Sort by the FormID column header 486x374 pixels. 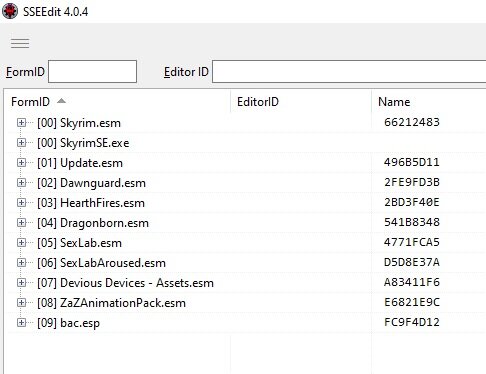coord(30,102)
